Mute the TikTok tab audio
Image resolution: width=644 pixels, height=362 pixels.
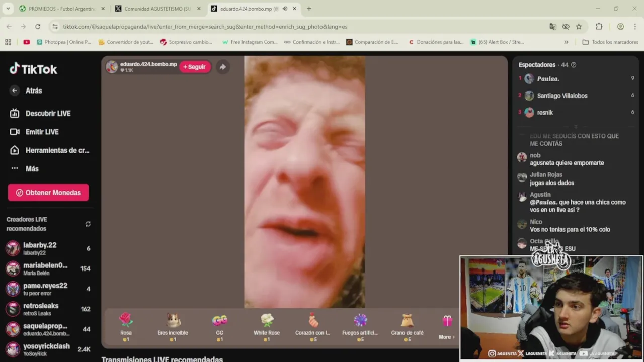coord(285,9)
